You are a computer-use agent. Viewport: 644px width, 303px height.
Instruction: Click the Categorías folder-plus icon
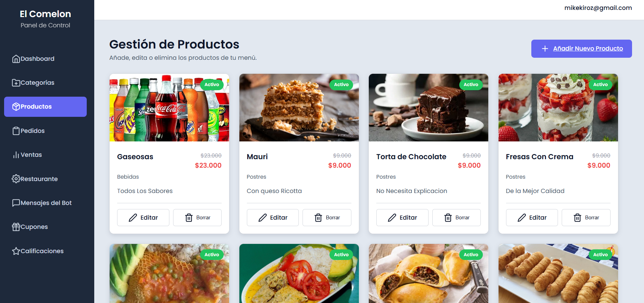16,83
